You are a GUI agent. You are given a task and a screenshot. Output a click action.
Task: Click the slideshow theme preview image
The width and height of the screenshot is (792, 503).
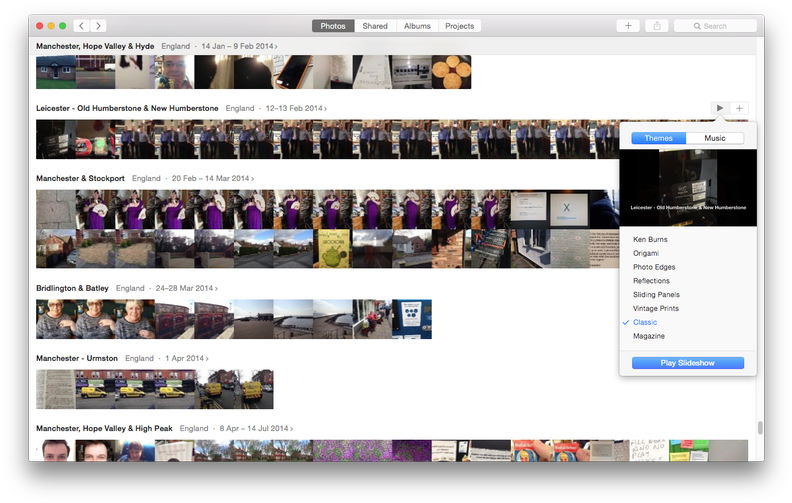click(688, 187)
